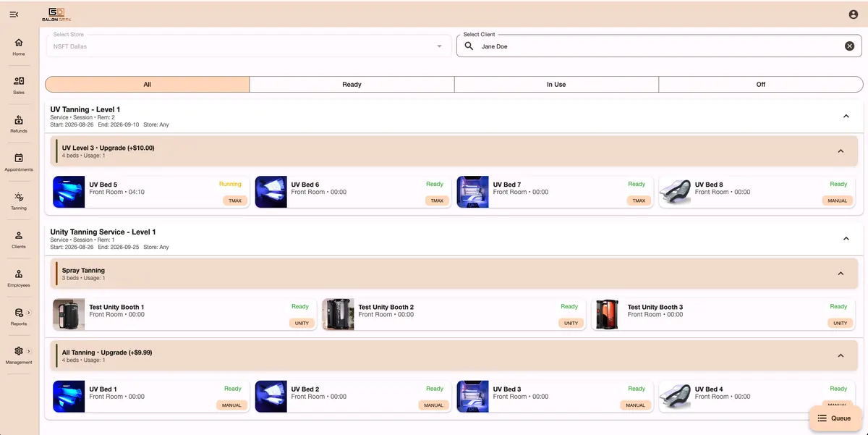The height and width of the screenshot is (435, 868).
Task: Open the Management settings section
Action: (19, 355)
